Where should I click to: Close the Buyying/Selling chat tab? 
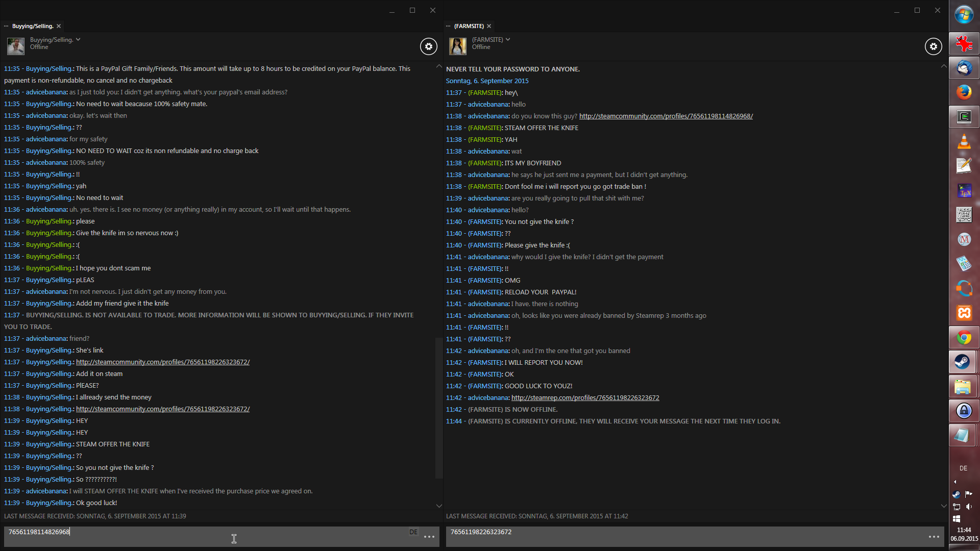(59, 26)
